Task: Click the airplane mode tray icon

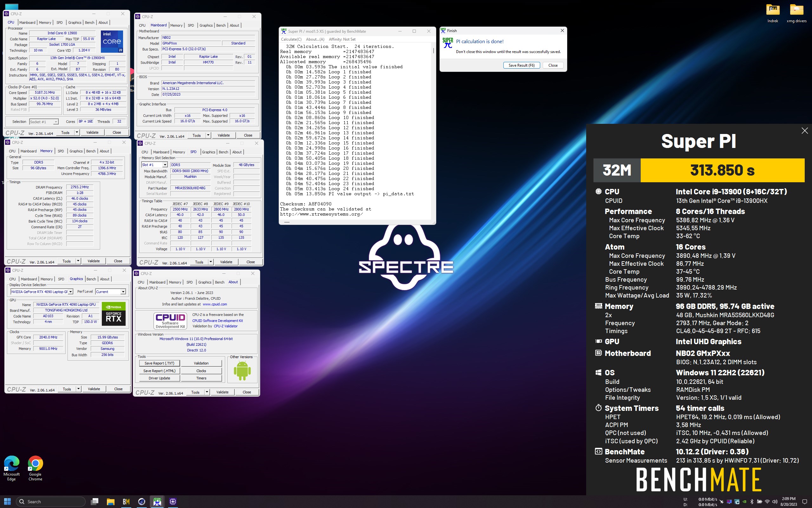Action: point(721,502)
